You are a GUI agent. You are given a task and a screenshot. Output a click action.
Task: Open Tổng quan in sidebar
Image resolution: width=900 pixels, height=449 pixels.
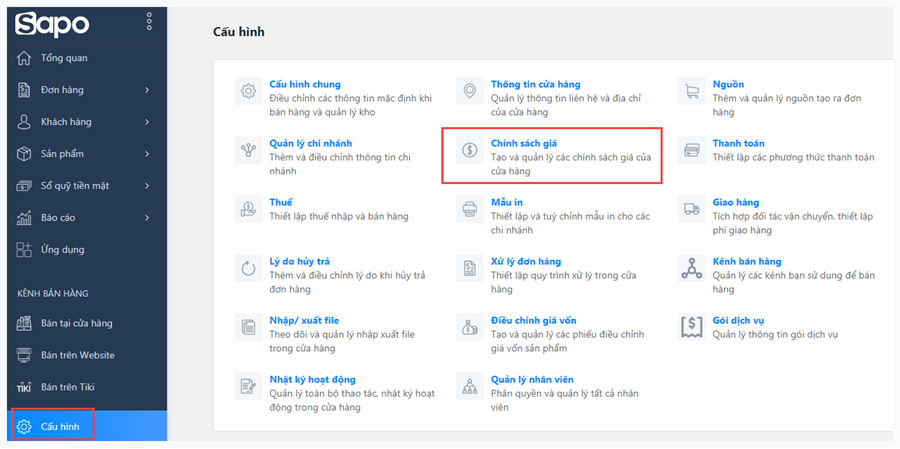64,59
